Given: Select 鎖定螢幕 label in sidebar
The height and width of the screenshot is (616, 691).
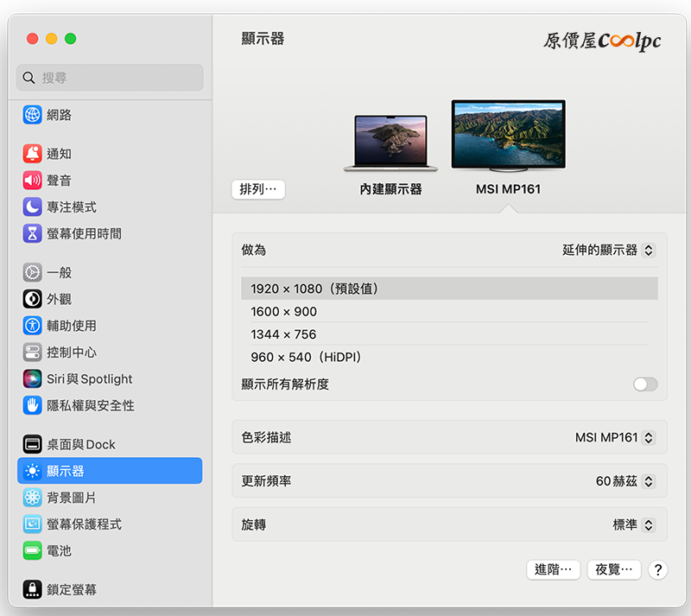Looking at the screenshot, I should pos(72,589).
